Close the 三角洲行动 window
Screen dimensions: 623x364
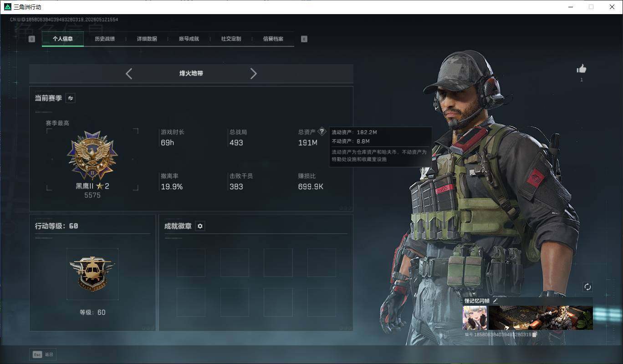pyautogui.click(x=612, y=7)
